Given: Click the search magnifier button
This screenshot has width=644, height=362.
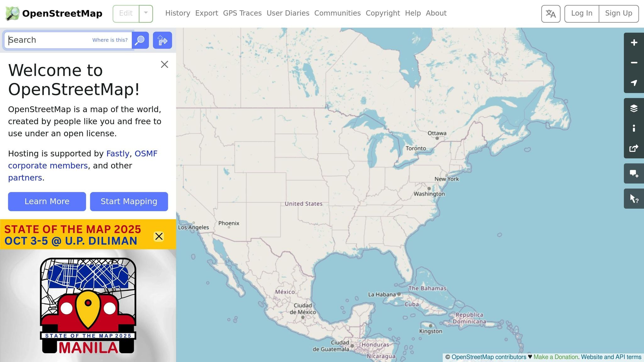Looking at the screenshot, I should (140, 40).
